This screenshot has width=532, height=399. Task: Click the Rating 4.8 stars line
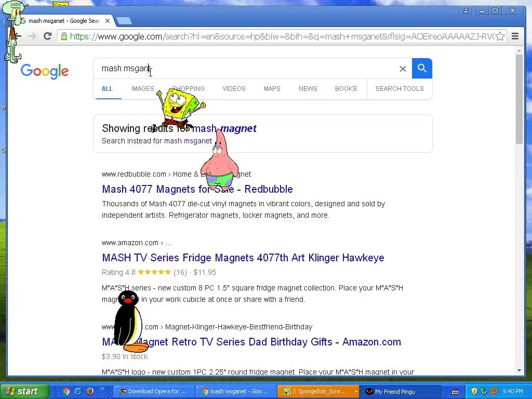[x=159, y=272]
